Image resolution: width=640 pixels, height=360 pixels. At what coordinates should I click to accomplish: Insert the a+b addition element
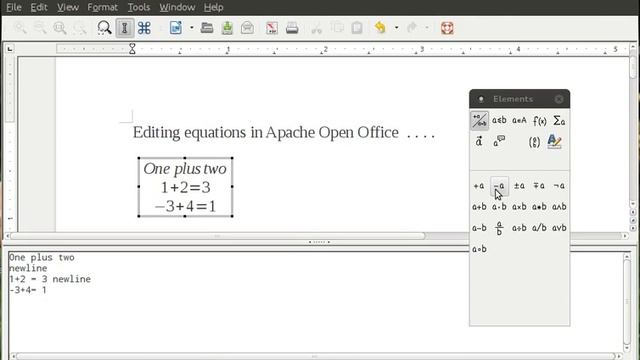pyautogui.click(x=479, y=207)
